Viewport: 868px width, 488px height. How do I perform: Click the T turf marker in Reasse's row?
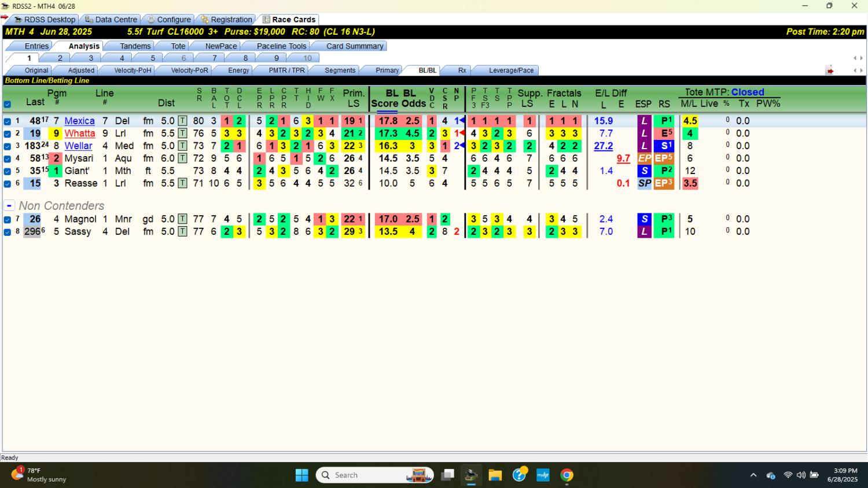point(182,183)
